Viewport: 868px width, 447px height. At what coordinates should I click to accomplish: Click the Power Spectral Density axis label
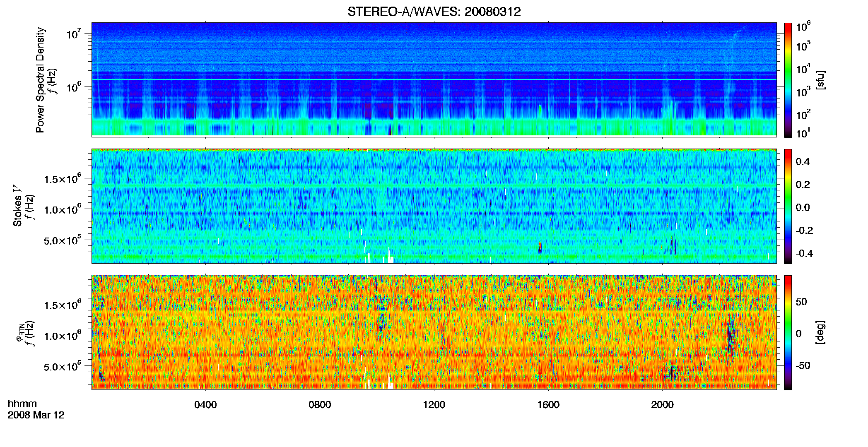pyautogui.click(x=40, y=80)
